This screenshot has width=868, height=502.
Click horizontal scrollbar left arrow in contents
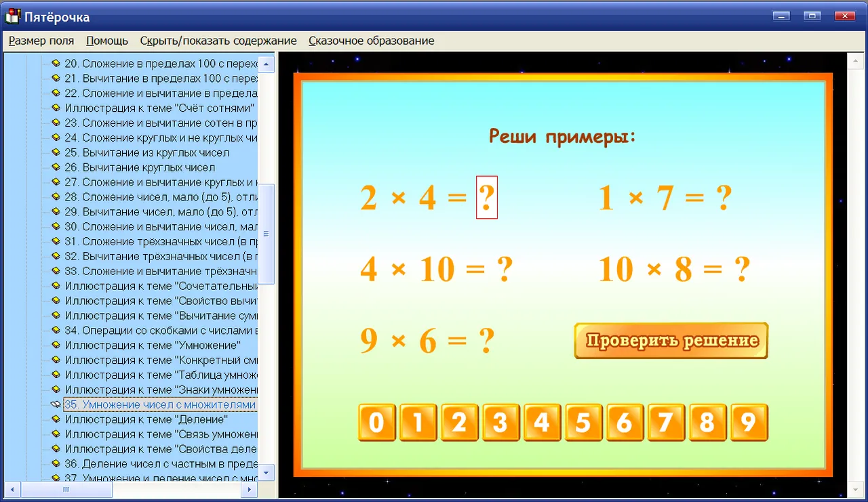click(14, 488)
